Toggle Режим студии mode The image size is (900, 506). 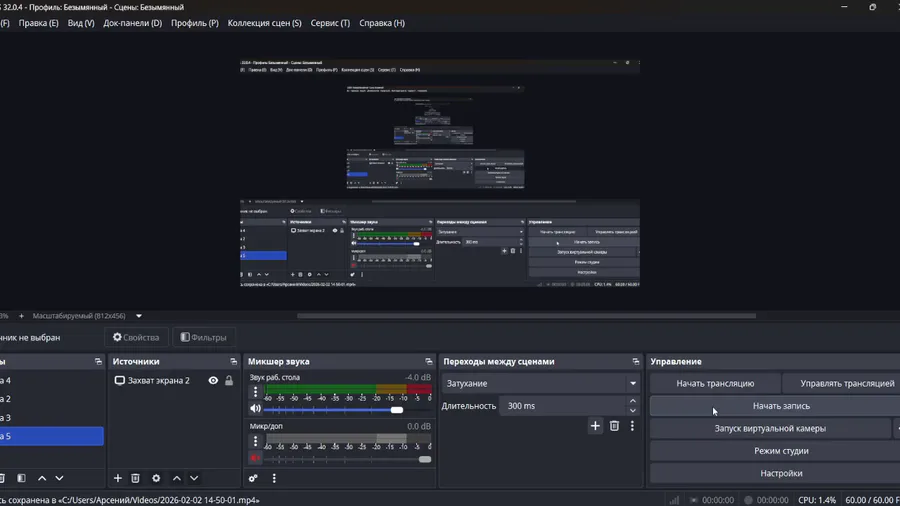pos(781,451)
